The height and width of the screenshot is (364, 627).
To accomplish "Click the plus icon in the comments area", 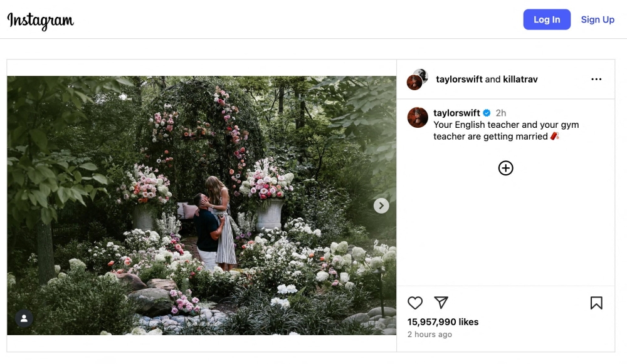I will pyautogui.click(x=505, y=167).
